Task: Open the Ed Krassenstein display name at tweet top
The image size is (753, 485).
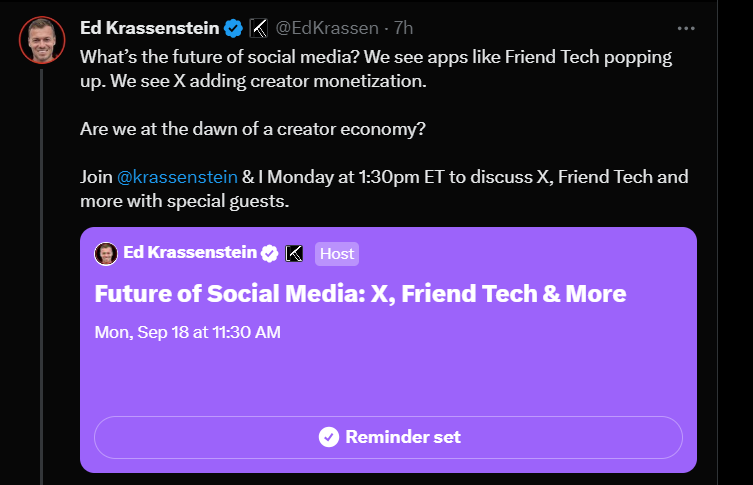Action: tap(149, 28)
